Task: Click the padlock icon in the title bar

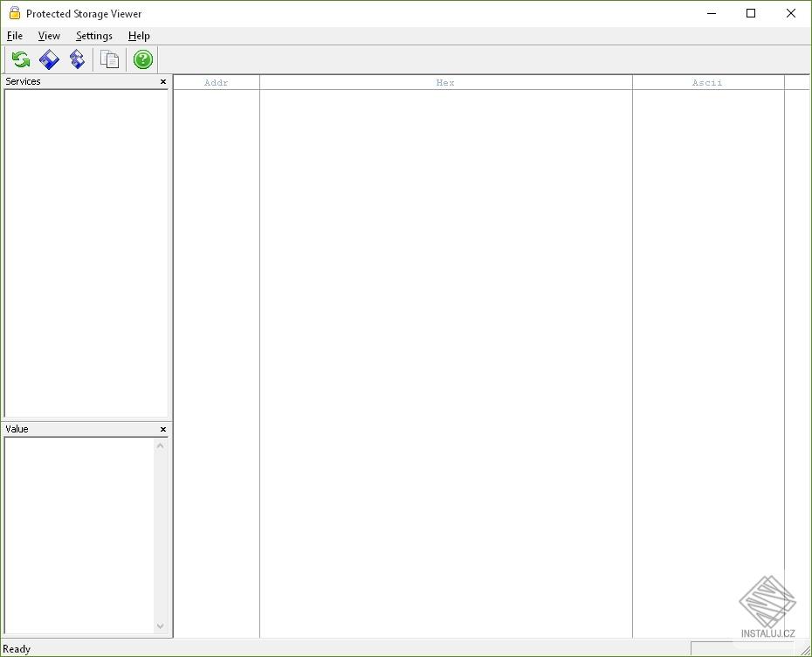Action: click(12, 13)
